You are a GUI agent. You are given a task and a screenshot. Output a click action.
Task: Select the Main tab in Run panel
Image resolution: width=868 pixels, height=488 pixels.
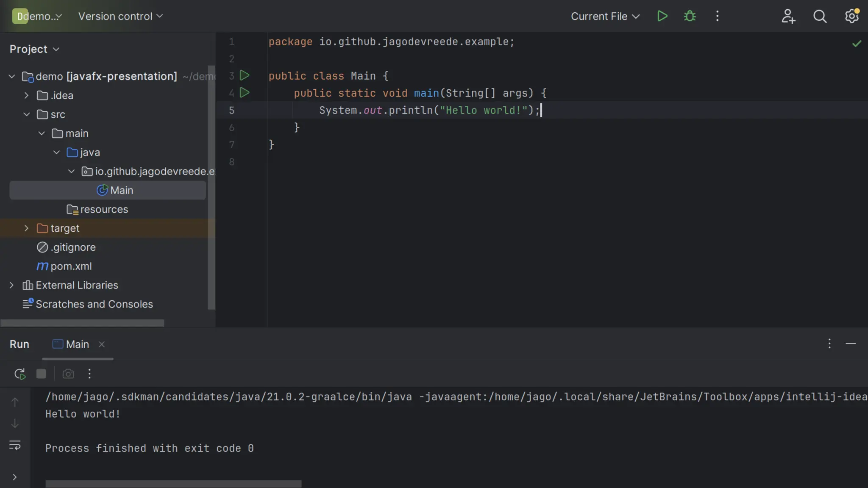click(x=77, y=344)
